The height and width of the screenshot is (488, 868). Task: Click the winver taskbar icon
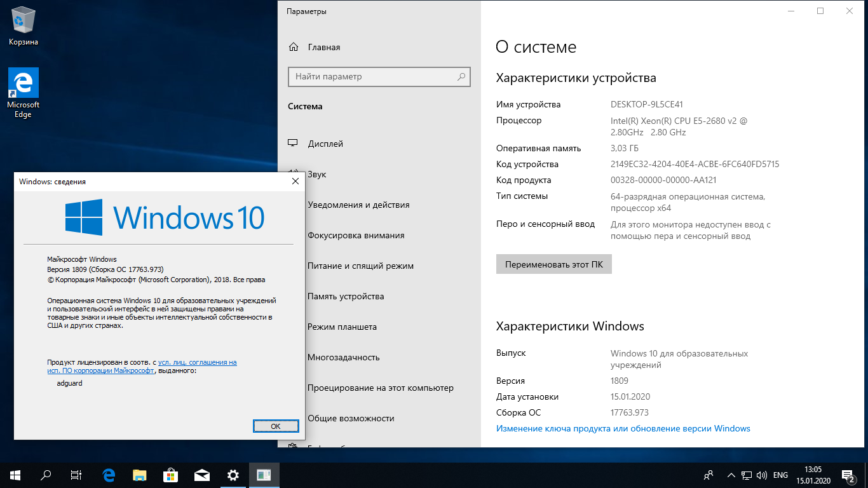[264, 475]
